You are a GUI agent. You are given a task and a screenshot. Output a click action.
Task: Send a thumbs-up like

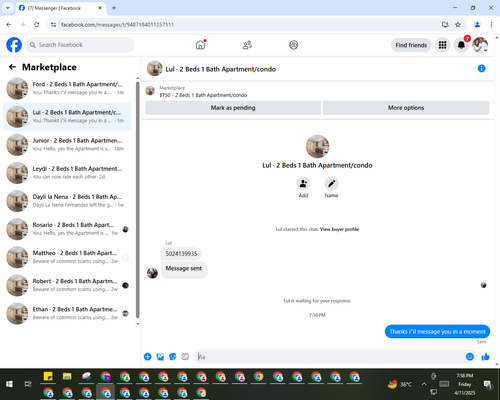pyautogui.click(x=485, y=357)
